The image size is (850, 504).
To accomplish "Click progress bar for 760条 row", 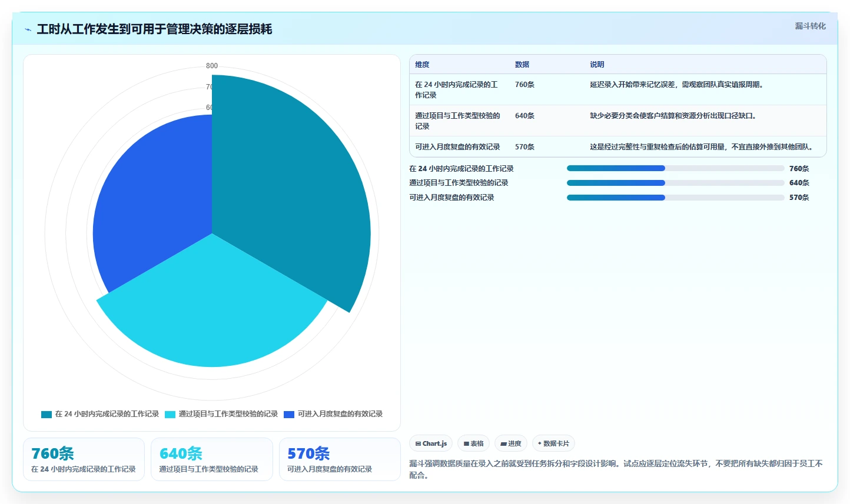I will (676, 168).
